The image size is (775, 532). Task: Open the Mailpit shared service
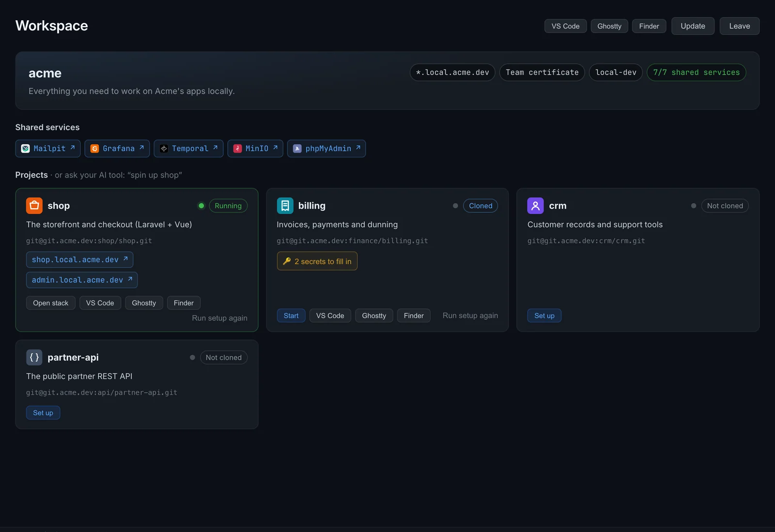48,149
